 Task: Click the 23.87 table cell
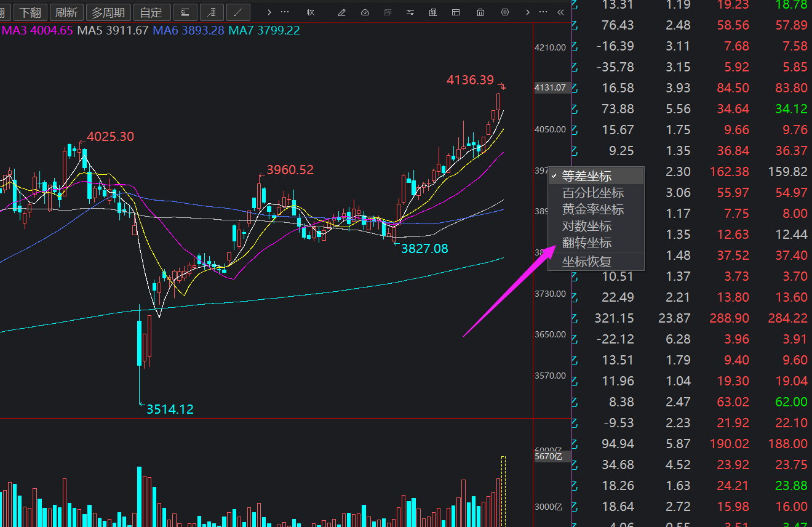(674, 318)
